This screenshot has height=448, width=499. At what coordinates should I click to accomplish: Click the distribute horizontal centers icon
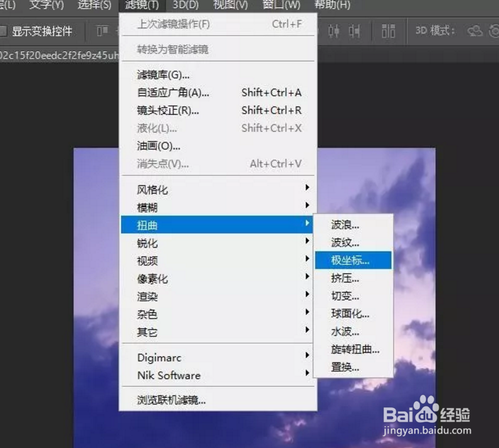click(334, 31)
